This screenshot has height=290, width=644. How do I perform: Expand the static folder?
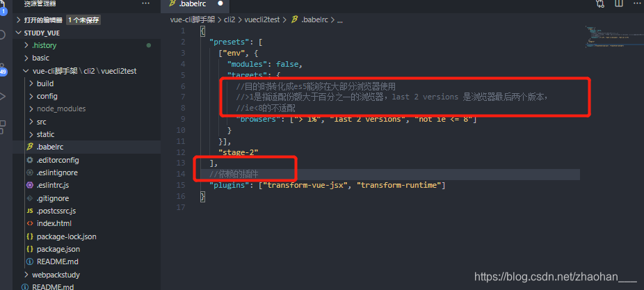pos(31,134)
